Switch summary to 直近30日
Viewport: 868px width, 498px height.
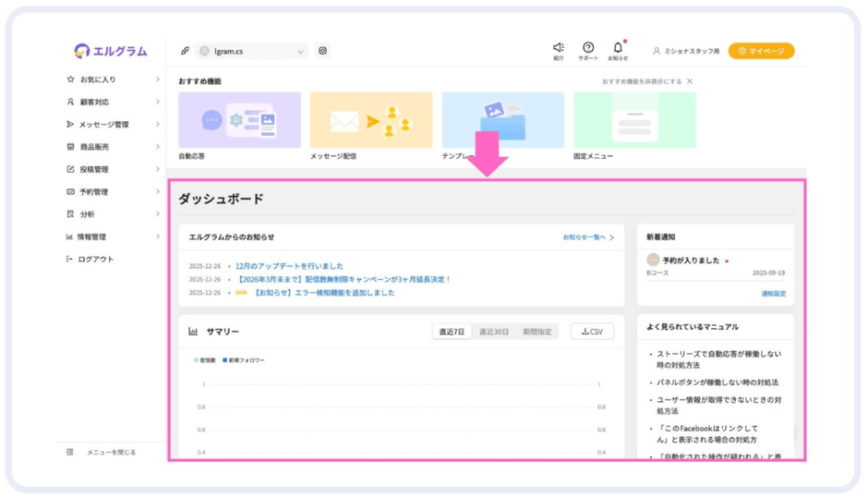(493, 332)
